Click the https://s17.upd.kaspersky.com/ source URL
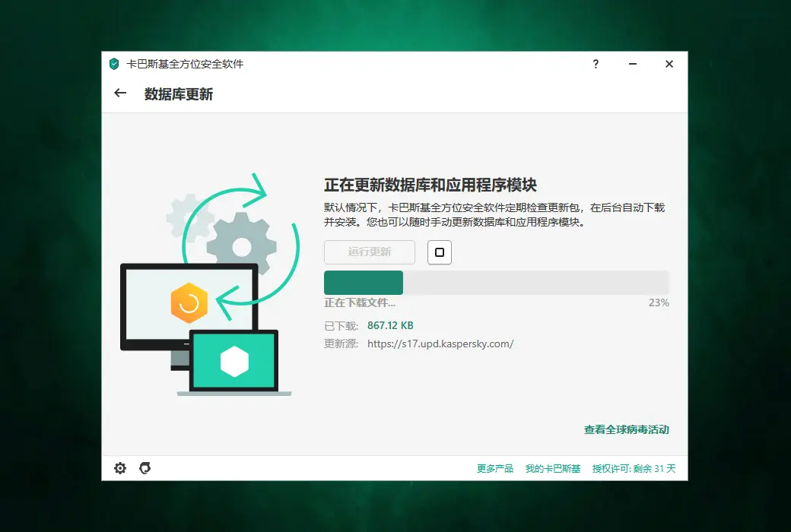This screenshot has height=532, width=791. coord(440,344)
